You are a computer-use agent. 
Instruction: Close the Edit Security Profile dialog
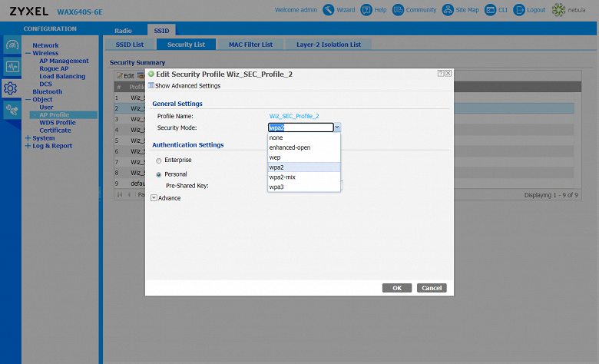tap(448, 73)
